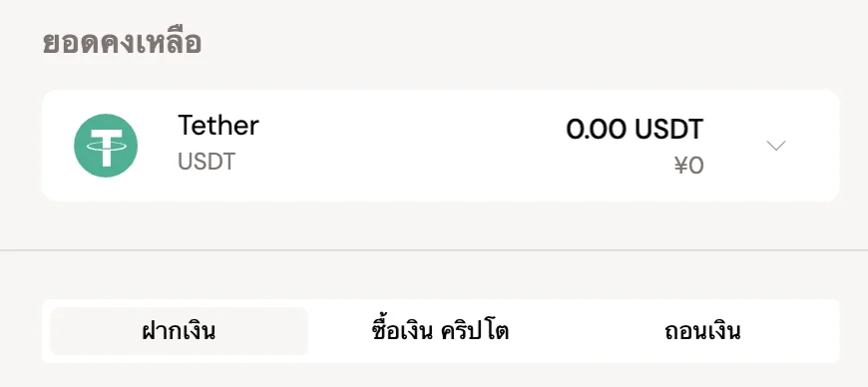Select the ถอนเงิน tab
This screenshot has width=868, height=387.
pyautogui.click(x=702, y=331)
